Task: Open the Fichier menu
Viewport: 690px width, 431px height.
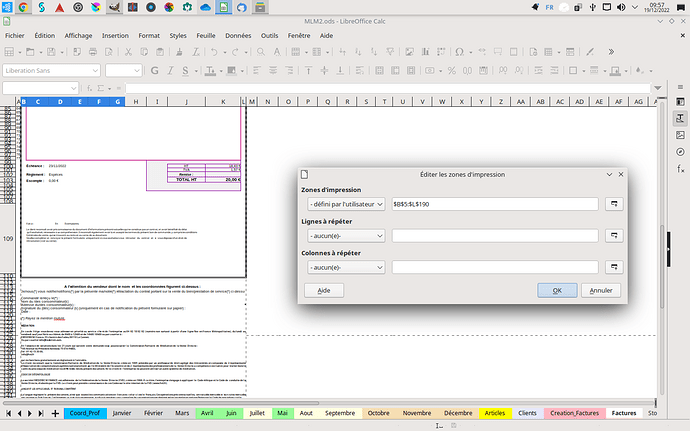Action: coord(15,36)
